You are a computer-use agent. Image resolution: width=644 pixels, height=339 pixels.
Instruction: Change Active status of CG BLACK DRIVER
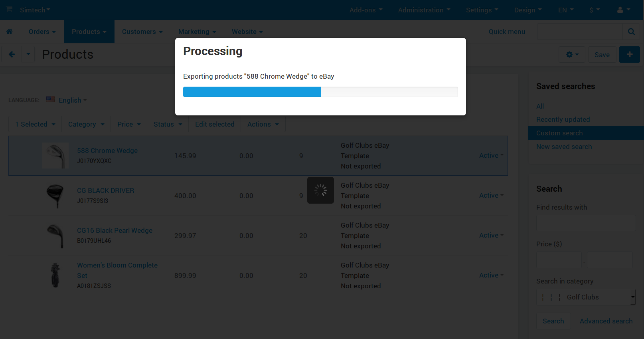click(x=491, y=195)
